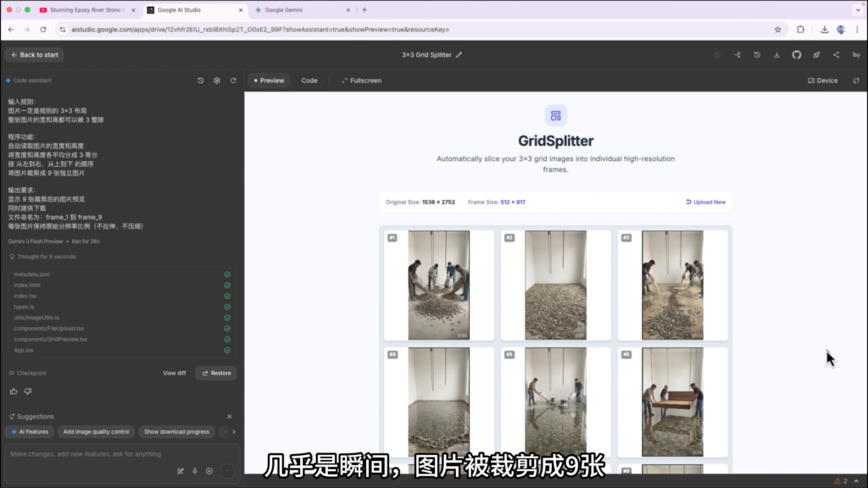The width and height of the screenshot is (868, 488).
Task: Click the share icon in top toolbar
Action: tap(836, 55)
